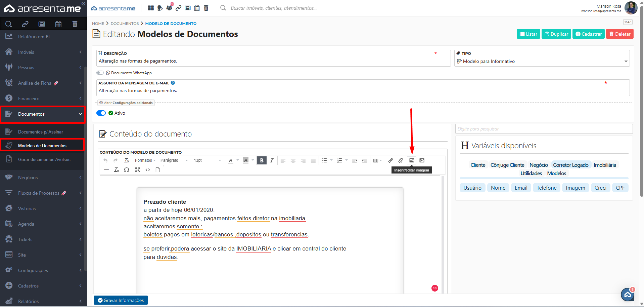Apply italic formatting in the editor
The height and width of the screenshot is (307, 644).
click(x=272, y=160)
